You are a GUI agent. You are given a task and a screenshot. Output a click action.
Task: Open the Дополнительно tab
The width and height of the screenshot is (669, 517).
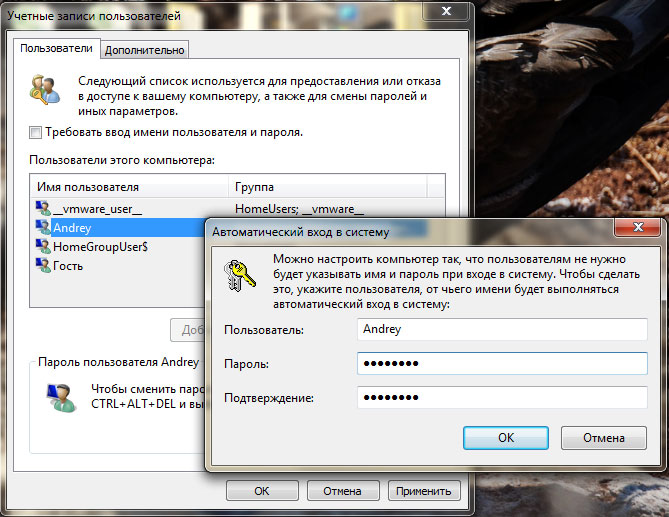click(145, 50)
